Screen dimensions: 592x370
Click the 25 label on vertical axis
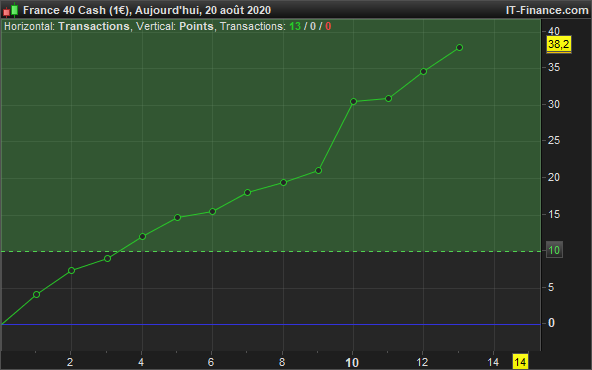click(554, 141)
